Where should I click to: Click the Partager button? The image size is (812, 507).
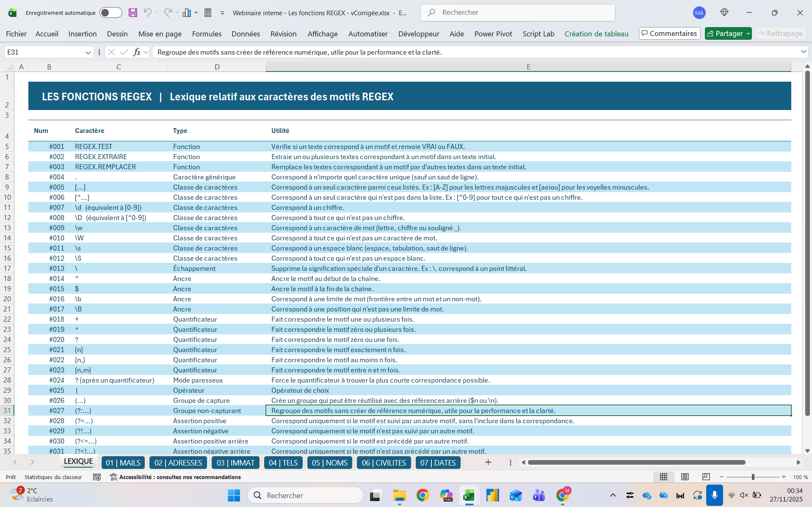(728, 33)
